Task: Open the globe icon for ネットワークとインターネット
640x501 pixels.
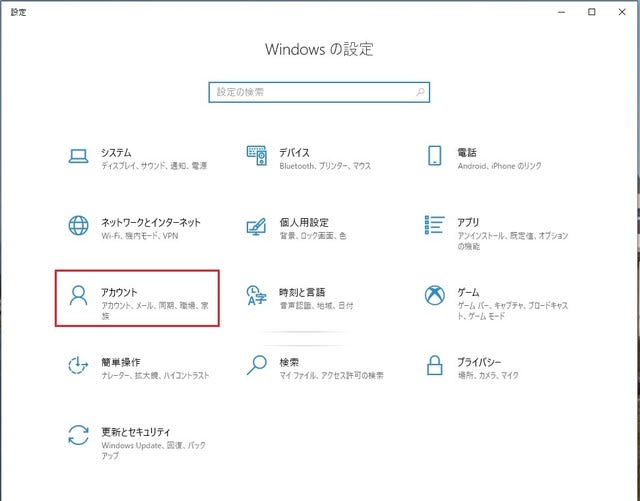Action: [x=78, y=225]
